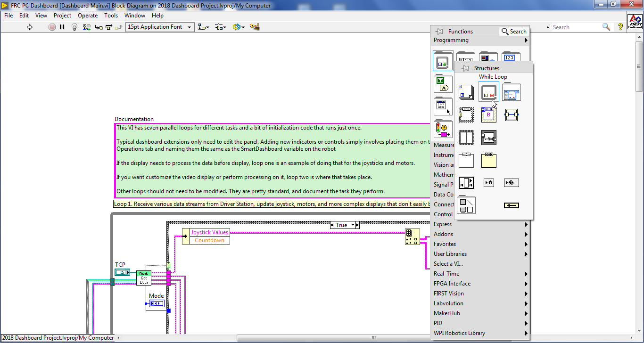The image size is (644, 343).
Task: Open the Structures subpalette in Functions
Action: (443, 61)
